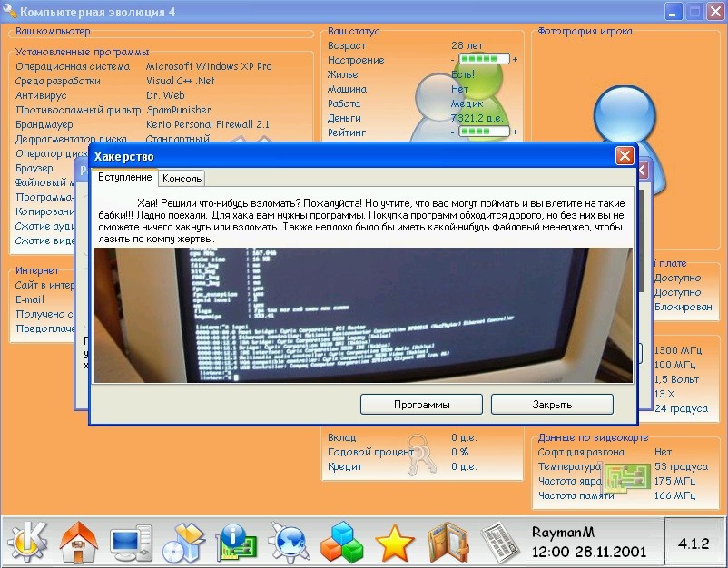Click the Деньги 7321,2 д.е. value
Image resolution: width=728 pixels, height=568 pixels.
tap(477, 118)
